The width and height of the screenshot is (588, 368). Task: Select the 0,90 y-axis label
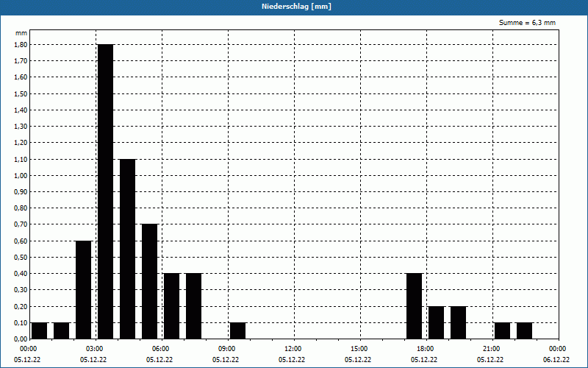21,192
